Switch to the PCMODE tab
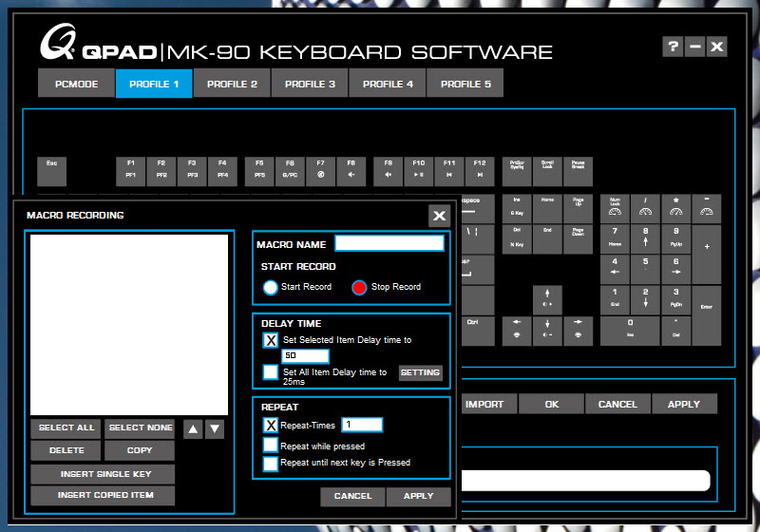The image size is (760, 532). 76,84
